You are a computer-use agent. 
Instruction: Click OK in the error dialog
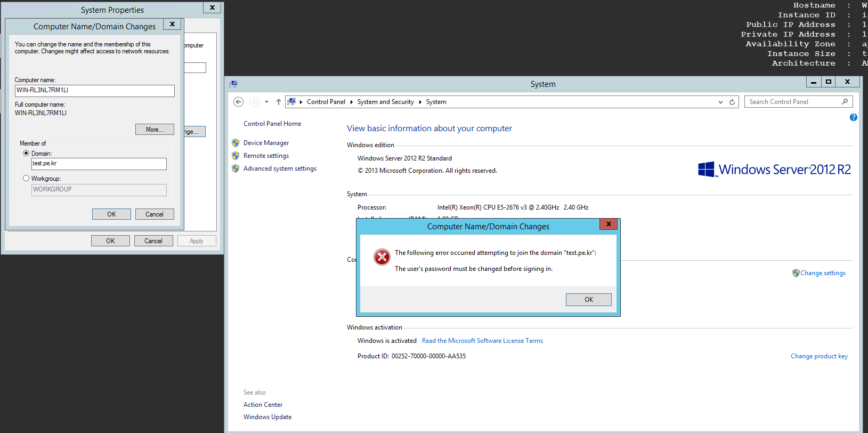tap(588, 300)
